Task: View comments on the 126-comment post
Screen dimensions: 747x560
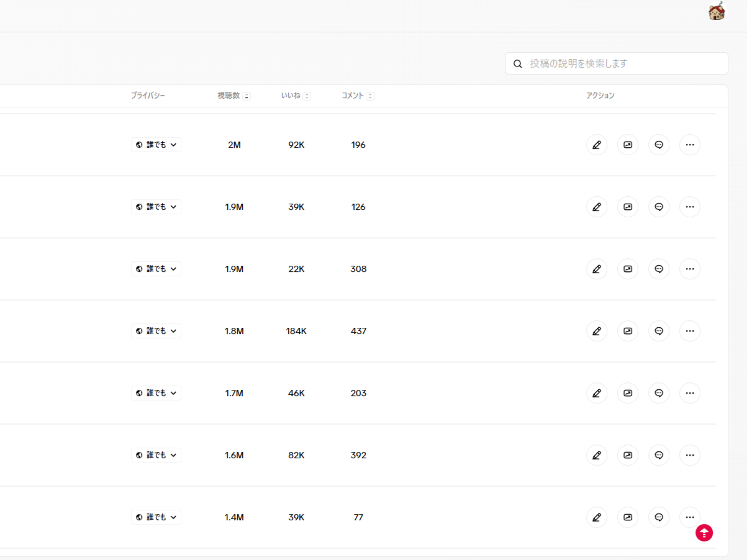Action: (659, 207)
